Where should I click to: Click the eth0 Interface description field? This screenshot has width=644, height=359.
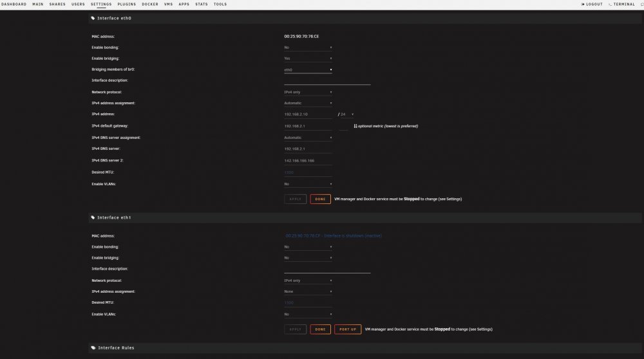[327, 81]
